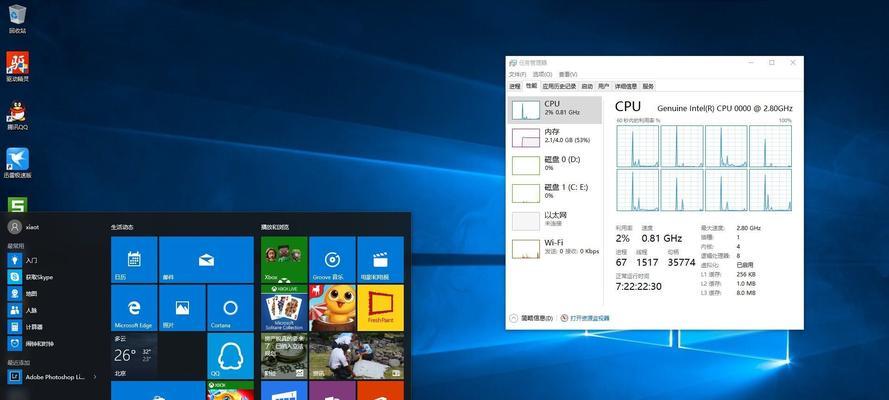Viewport: 889px width, 400px height.
Task: Select the 性能 tab
Action: tap(531, 86)
